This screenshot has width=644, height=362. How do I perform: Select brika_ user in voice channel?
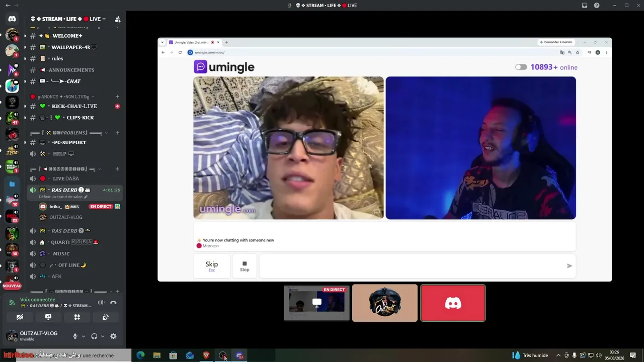[x=79, y=207]
